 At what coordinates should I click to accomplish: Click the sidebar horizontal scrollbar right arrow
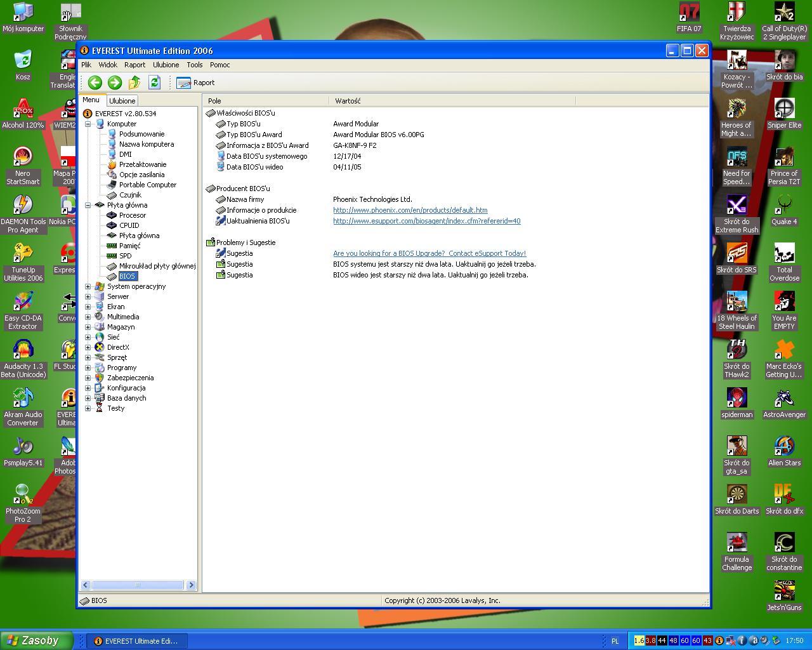pos(191,585)
